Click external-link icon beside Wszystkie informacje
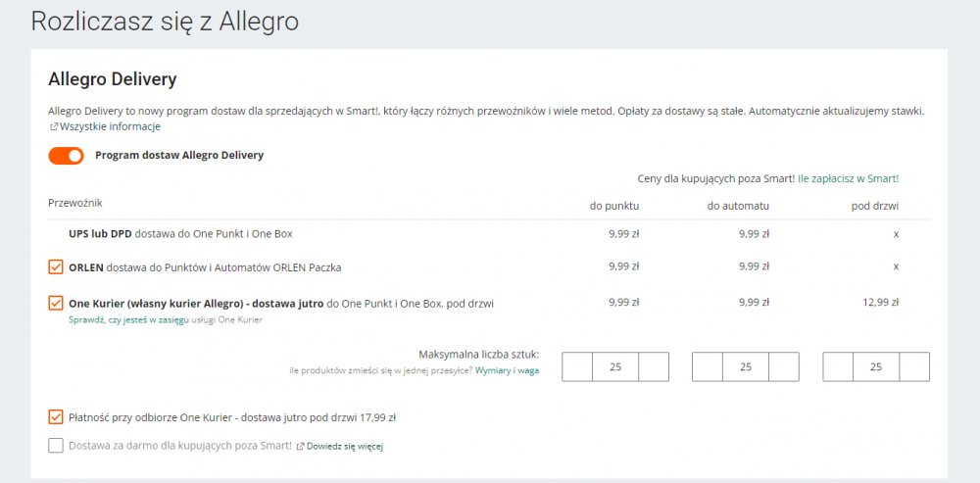 point(53,126)
